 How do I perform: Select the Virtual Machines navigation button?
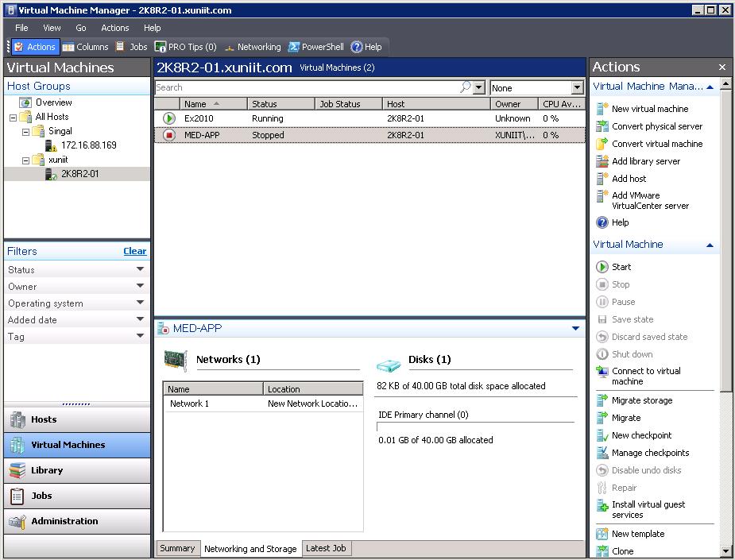point(77,445)
